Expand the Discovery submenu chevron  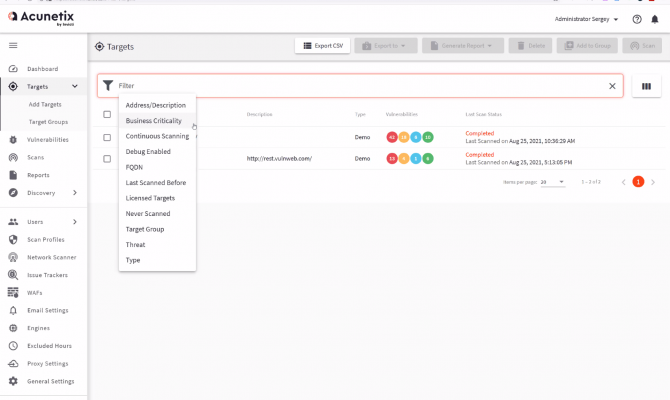(75, 193)
